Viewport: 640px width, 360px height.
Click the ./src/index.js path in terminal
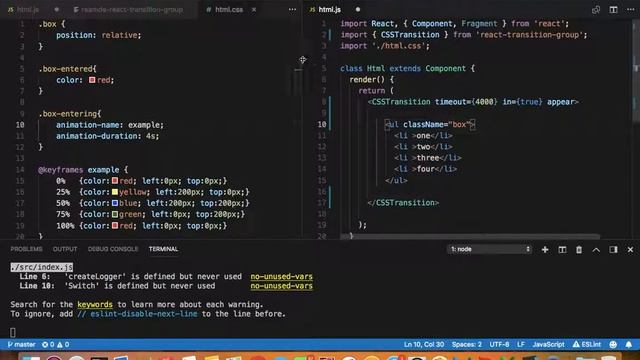42,267
